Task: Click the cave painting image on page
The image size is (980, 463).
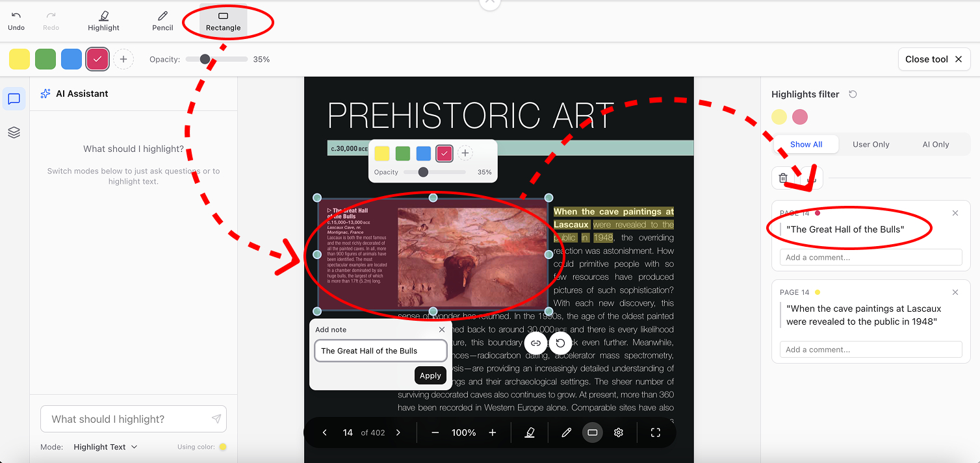Action: point(472,257)
